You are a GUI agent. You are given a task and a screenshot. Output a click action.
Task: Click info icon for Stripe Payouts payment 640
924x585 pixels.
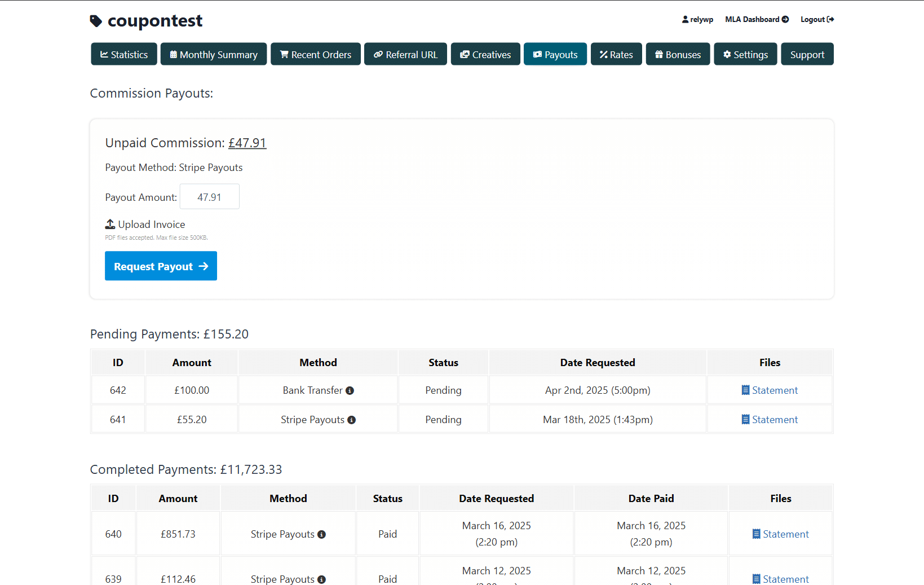click(x=321, y=534)
